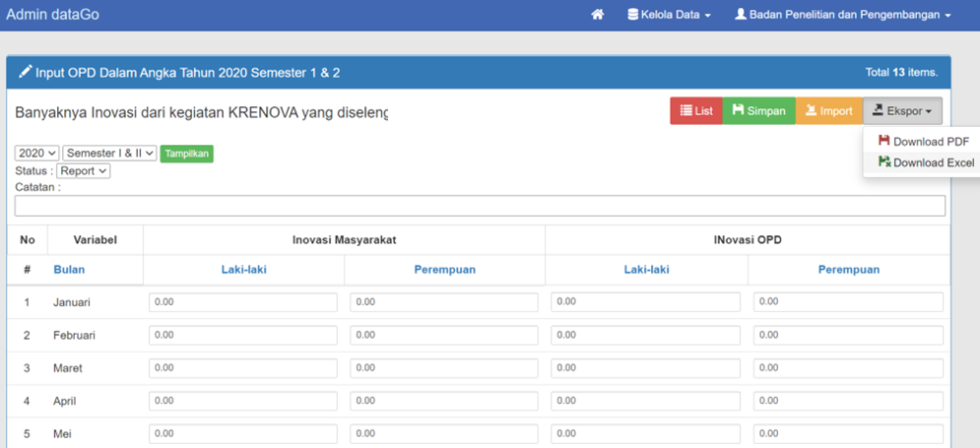Screen dimensions: 980x448
Task: Click the Admin dataGo brand link
Action: [53, 15]
